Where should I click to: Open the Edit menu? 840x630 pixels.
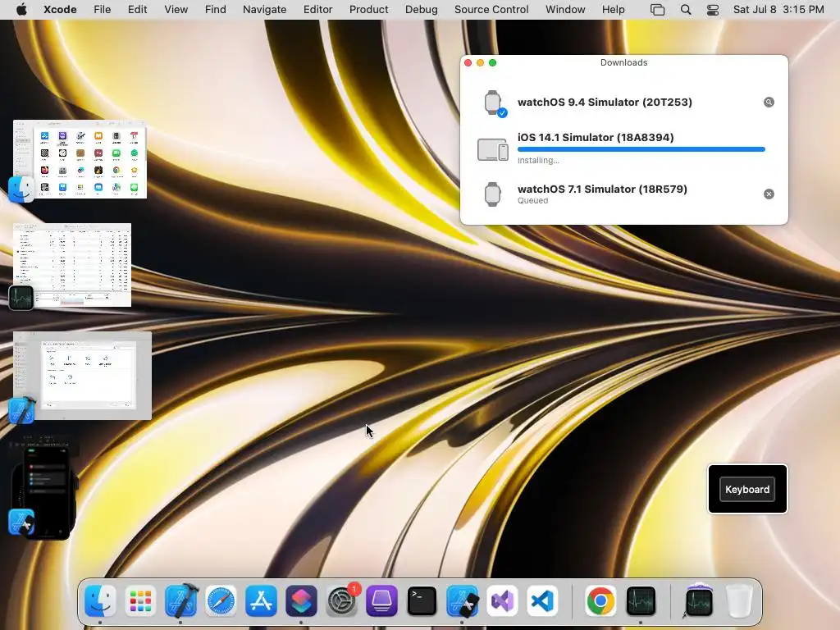(x=137, y=9)
